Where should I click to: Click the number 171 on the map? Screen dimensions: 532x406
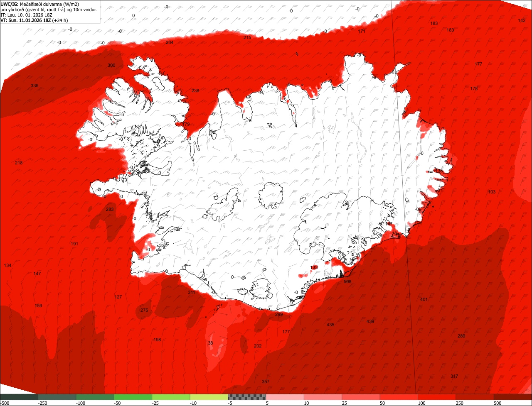coord(362,31)
